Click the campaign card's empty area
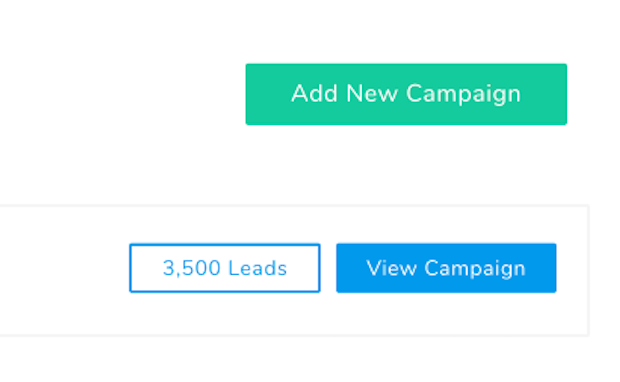The width and height of the screenshot is (620, 382). 63,270
